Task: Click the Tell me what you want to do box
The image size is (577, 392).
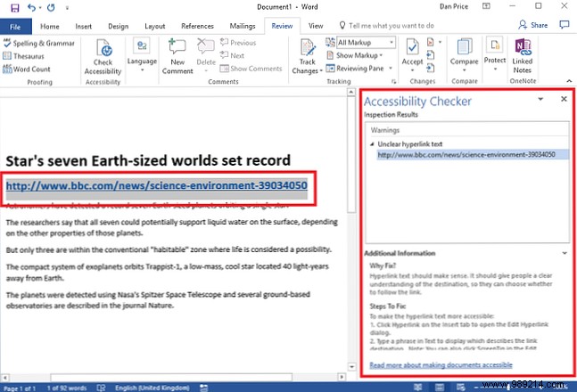Action: click(387, 26)
